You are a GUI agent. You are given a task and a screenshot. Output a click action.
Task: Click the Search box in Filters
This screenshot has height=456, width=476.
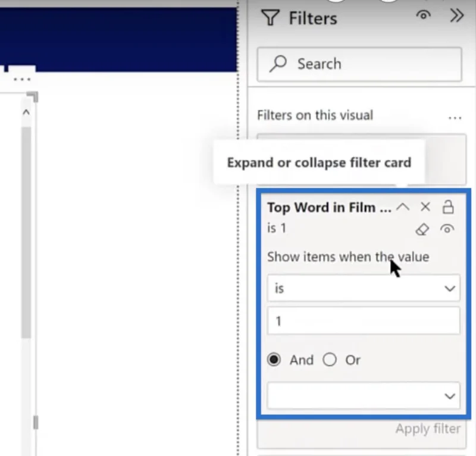(359, 64)
